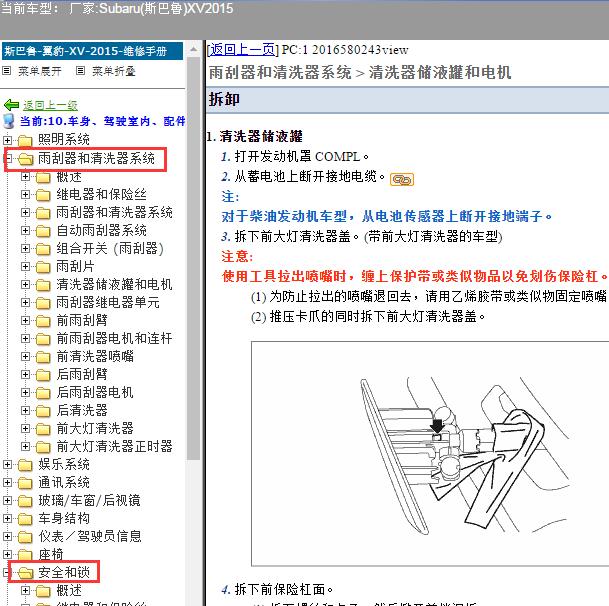Screen dimensions: 609x606
Task: Expand the 后雨刮臂 node
Action: click(25, 374)
